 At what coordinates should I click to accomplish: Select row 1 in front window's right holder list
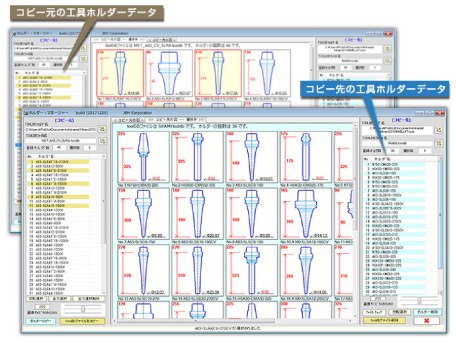point(394,164)
